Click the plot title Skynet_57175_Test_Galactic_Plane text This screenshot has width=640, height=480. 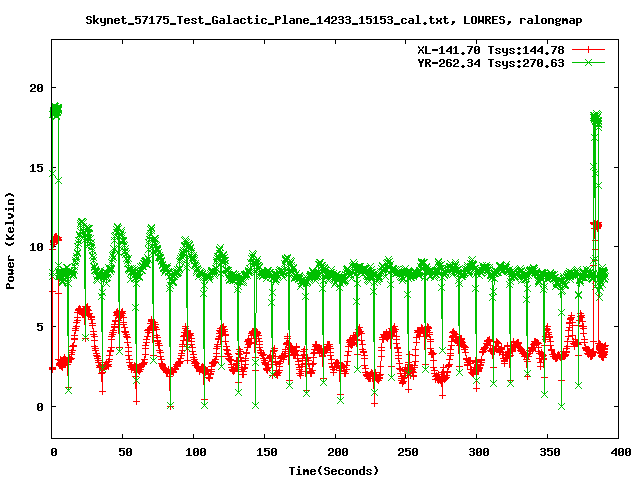(334, 20)
